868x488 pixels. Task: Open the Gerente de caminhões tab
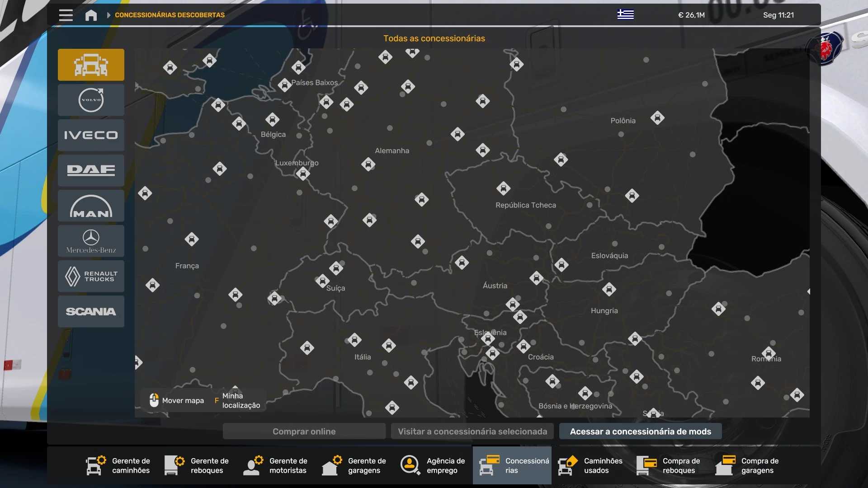point(118,465)
